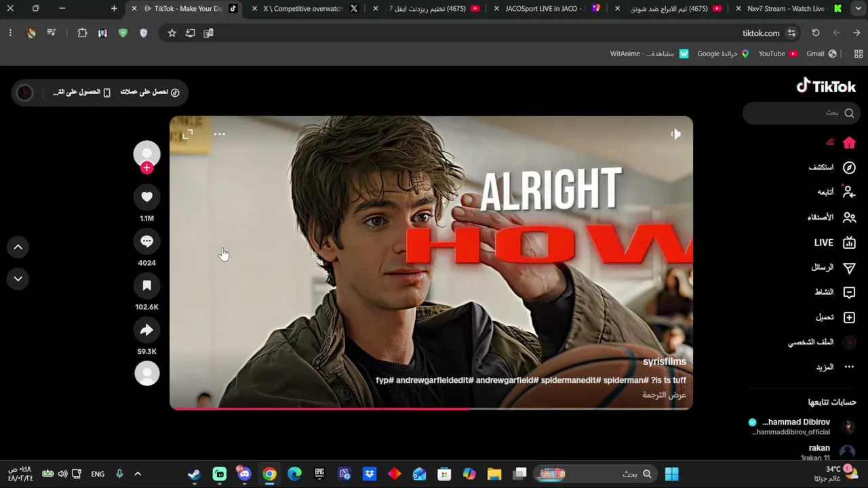Viewport: 868px width, 488px height.
Task: Open the Messages page
Action: (834, 268)
